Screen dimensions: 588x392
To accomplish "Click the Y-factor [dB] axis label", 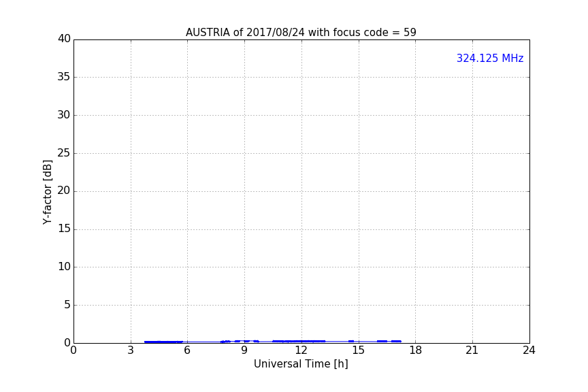I will point(47,192).
